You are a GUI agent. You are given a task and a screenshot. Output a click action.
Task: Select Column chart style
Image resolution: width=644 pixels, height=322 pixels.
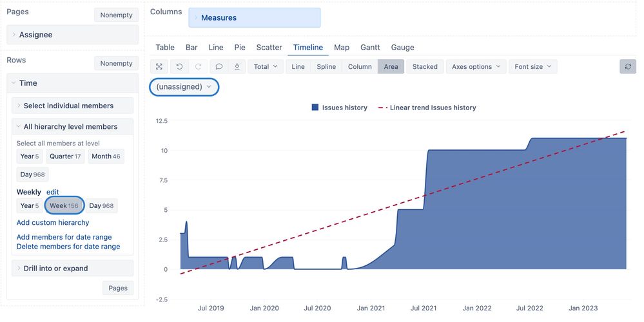coord(360,66)
